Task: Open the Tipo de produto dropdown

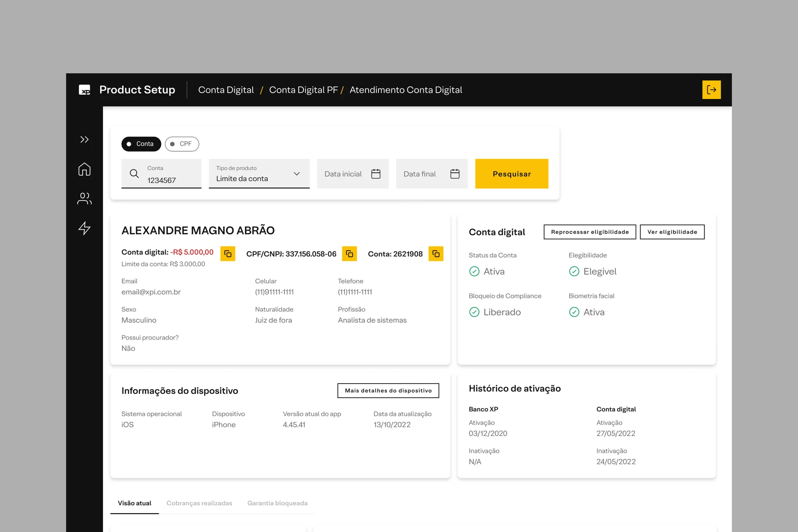Action: click(259, 174)
